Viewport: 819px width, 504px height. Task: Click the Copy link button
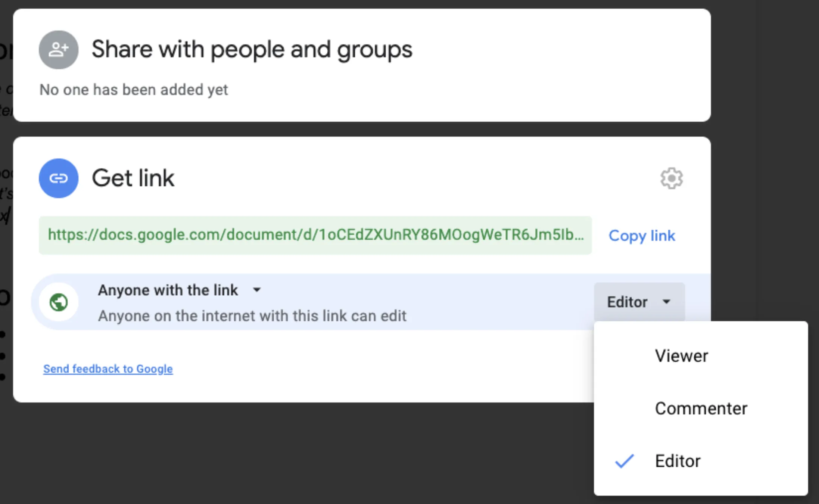point(642,236)
